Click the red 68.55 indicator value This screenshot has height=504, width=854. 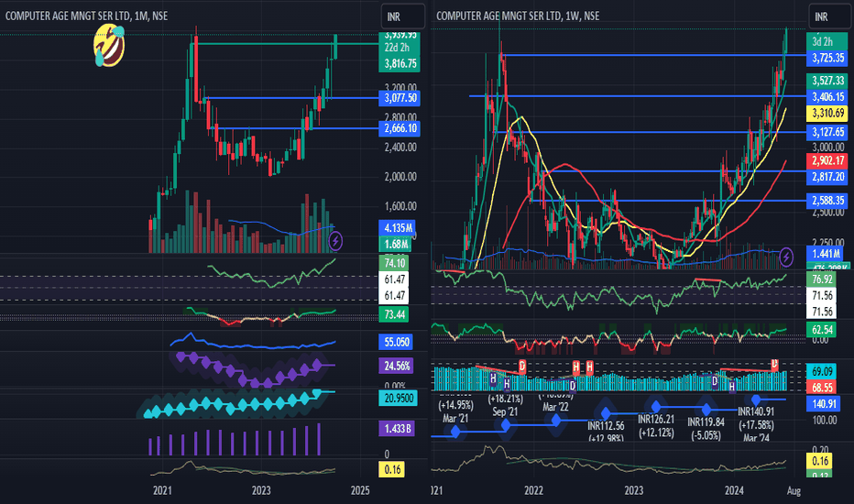(x=822, y=387)
